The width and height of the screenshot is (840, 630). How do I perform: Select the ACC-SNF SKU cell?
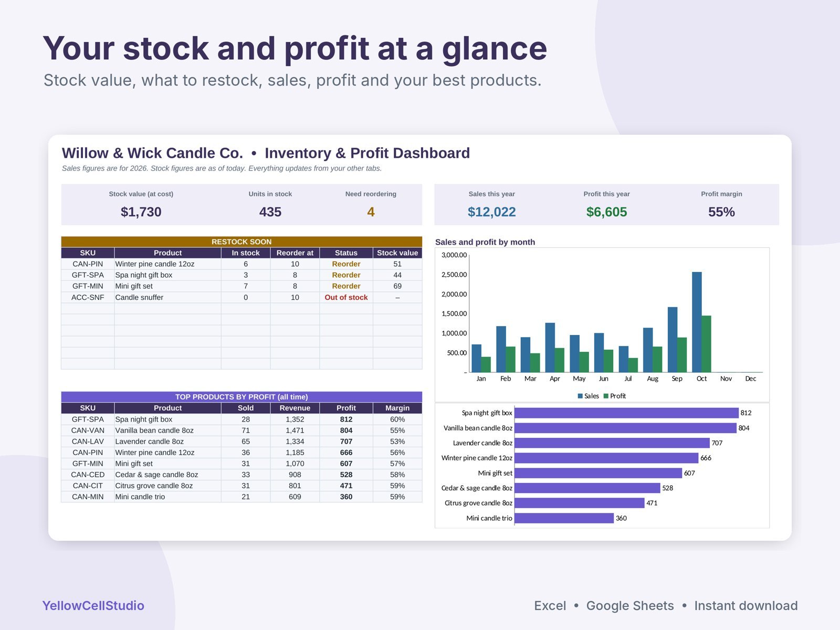click(88, 297)
